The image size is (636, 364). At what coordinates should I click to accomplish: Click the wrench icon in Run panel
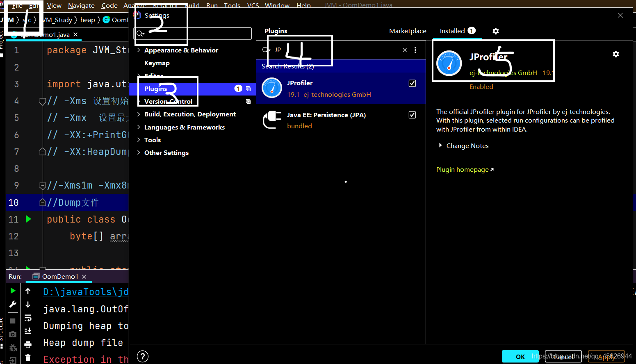click(x=13, y=304)
